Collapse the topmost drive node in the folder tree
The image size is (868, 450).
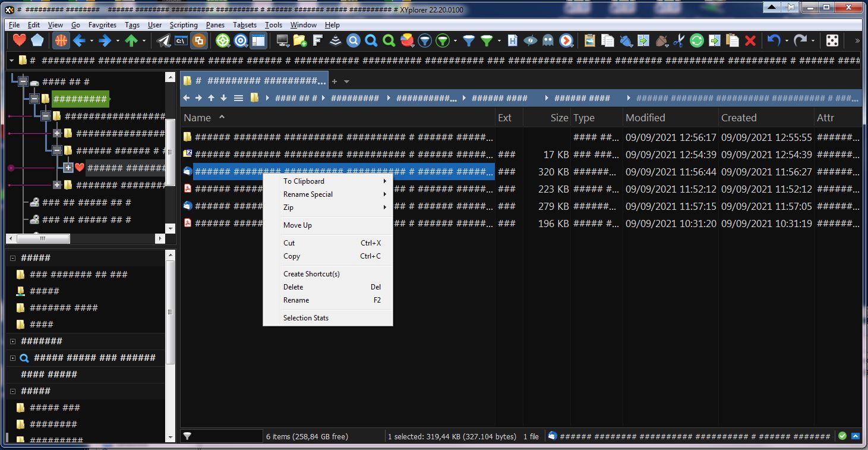(24, 81)
